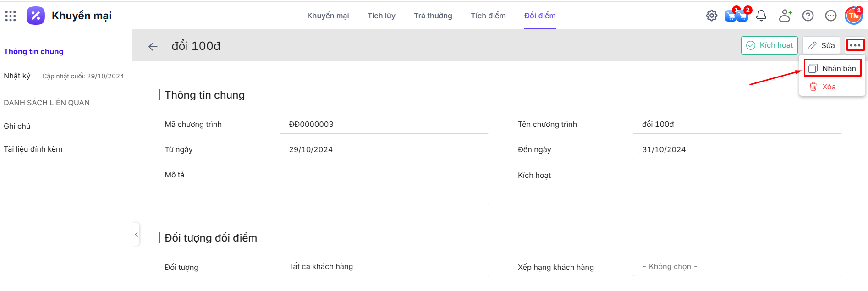Open the app launcher grid icon

(11, 16)
